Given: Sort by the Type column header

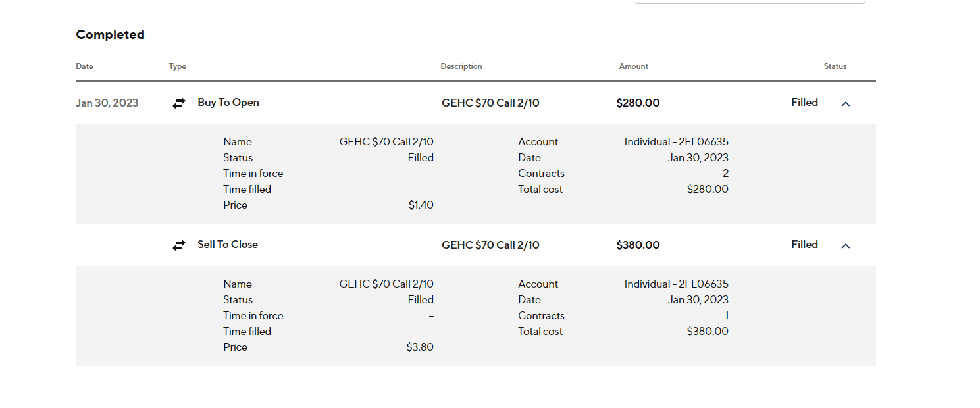Looking at the screenshot, I should point(178,66).
